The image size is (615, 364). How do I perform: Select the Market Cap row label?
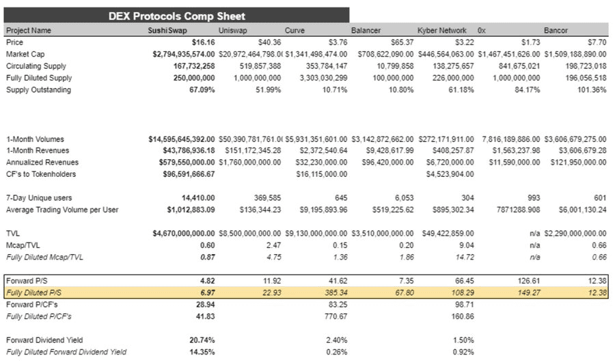[25, 54]
